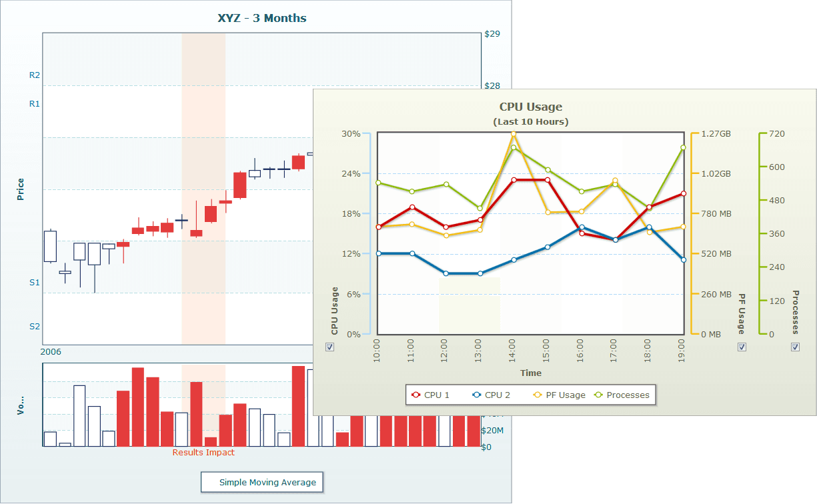Click the 720 Processes axis label
This screenshot has height=504, width=817.
tap(778, 133)
